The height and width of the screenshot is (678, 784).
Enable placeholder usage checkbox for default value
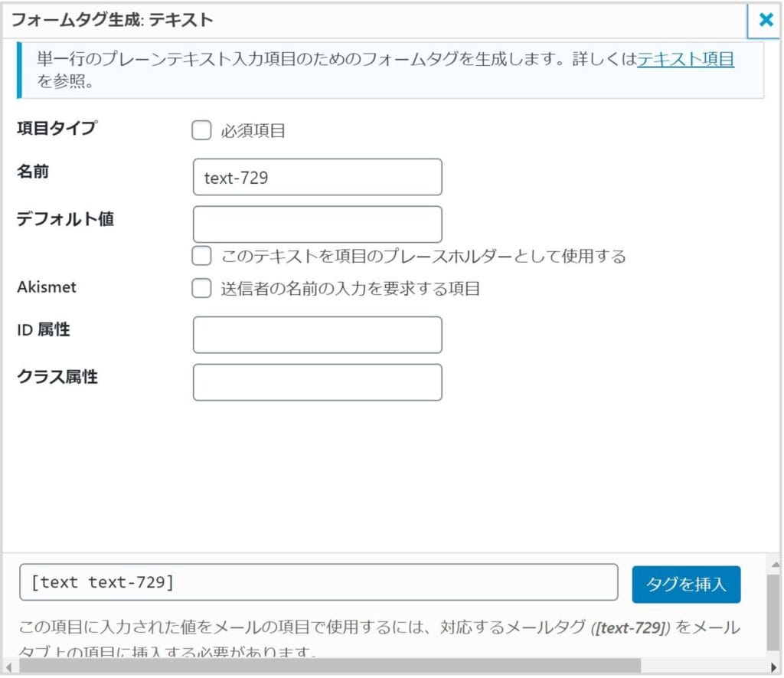click(x=201, y=256)
